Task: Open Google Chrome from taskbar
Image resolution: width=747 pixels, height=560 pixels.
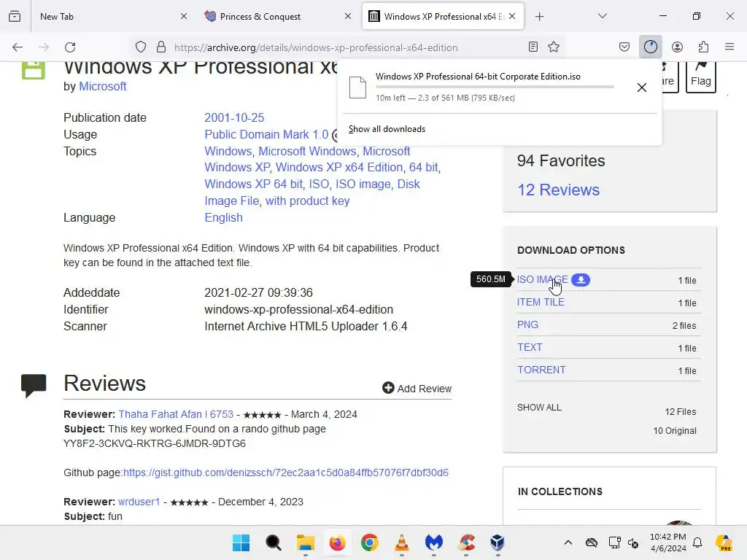Action: 370,542
